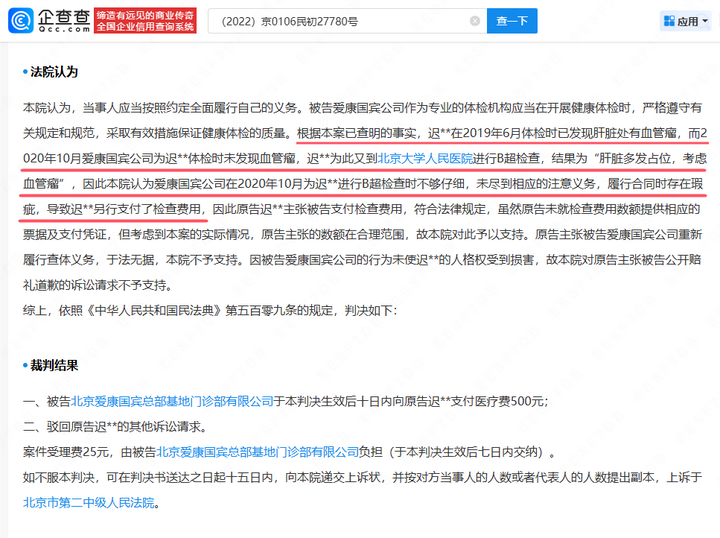The width and height of the screenshot is (720, 538).
Task: Click the text 礼道歉的诉讼请求不予支持
Action: [95, 285]
